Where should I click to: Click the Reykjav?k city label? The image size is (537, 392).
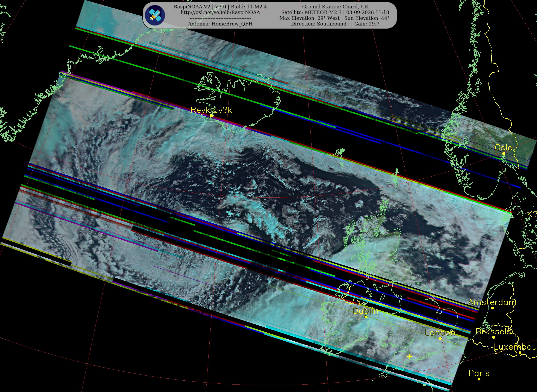211,110
